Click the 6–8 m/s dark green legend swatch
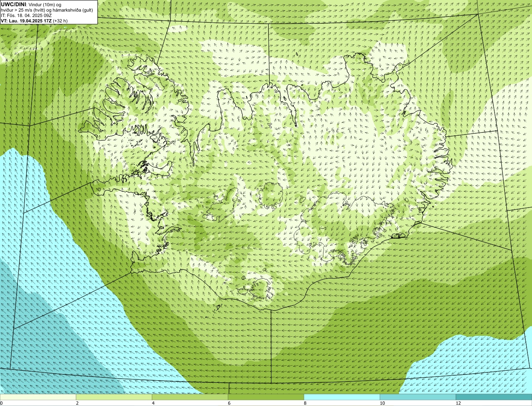The image size is (532, 406). tap(266, 397)
